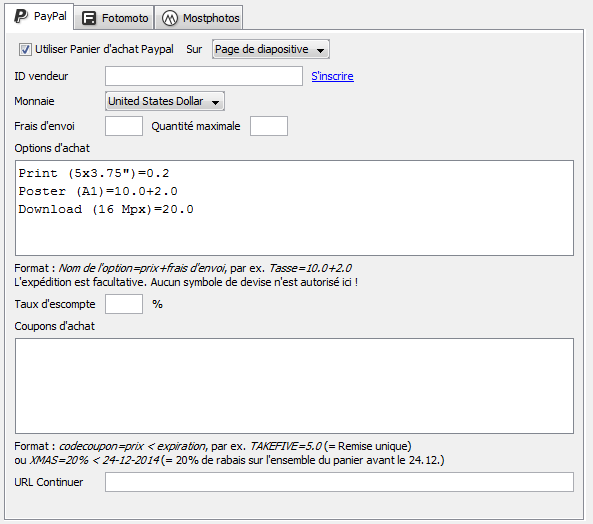Open the Page de diapositive dropdown

pos(271,49)
